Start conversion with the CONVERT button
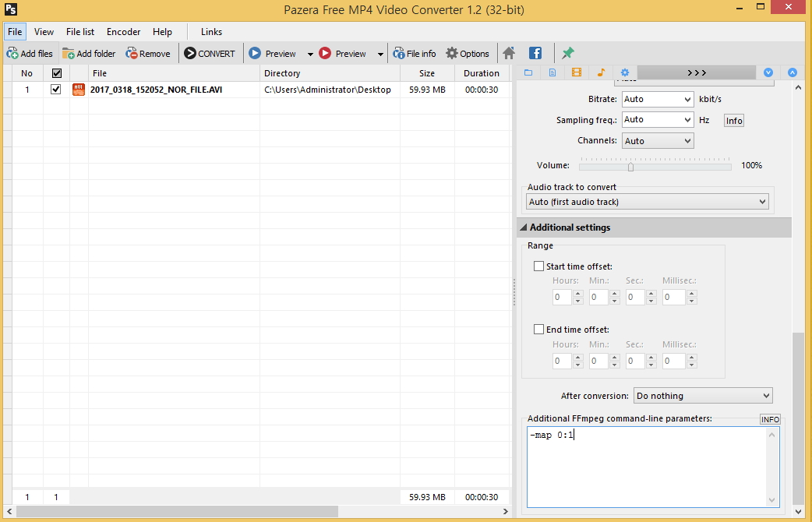812x522 pixels. [209, 54]
